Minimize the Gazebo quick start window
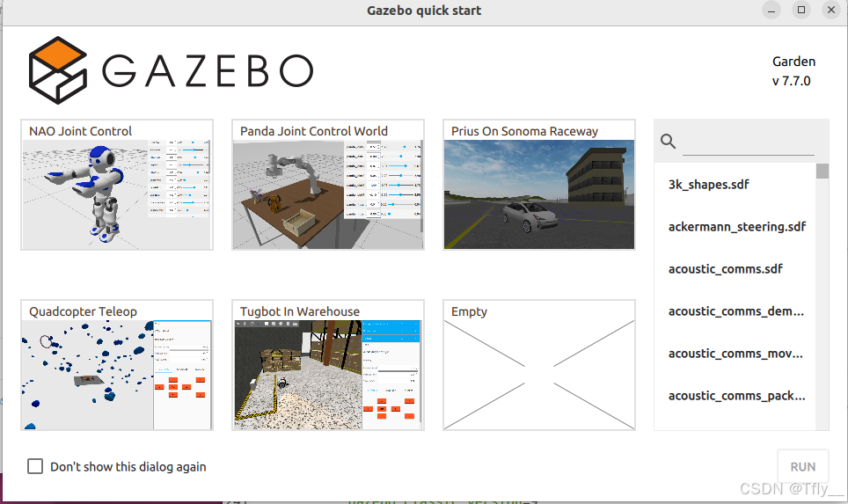 771,11
